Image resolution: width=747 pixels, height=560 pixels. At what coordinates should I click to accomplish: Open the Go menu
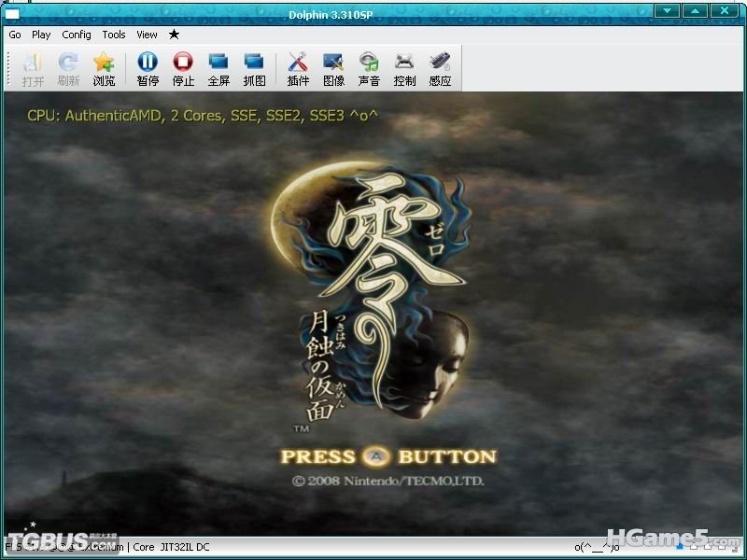click(15, 35)
